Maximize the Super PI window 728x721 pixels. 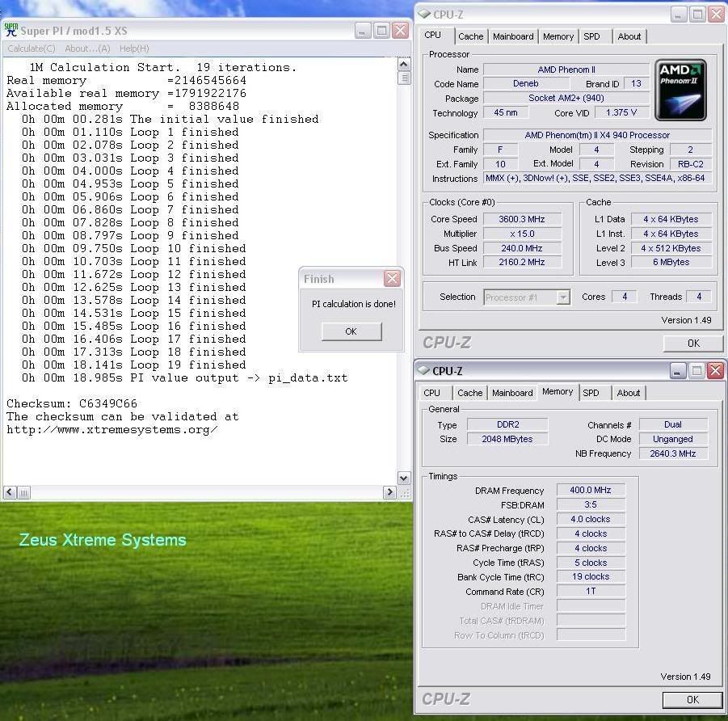381,31
